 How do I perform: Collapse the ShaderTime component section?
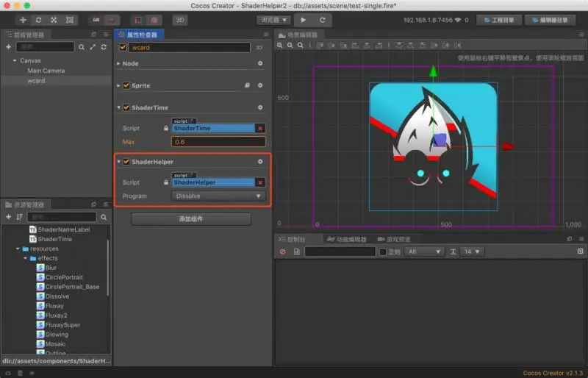[x=118, y=107]
